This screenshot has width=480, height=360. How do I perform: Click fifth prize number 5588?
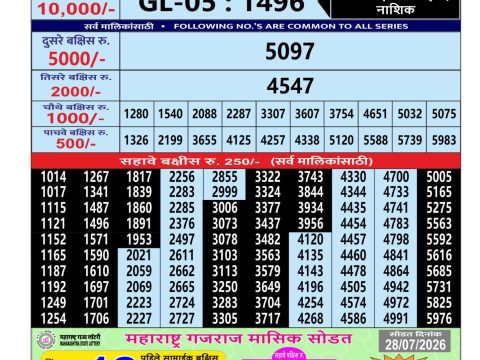click(x=375, y=140)
